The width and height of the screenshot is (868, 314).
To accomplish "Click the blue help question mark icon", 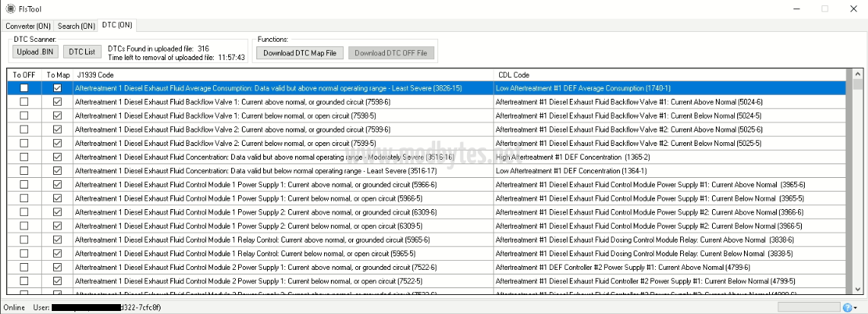I will click(847, 307).
